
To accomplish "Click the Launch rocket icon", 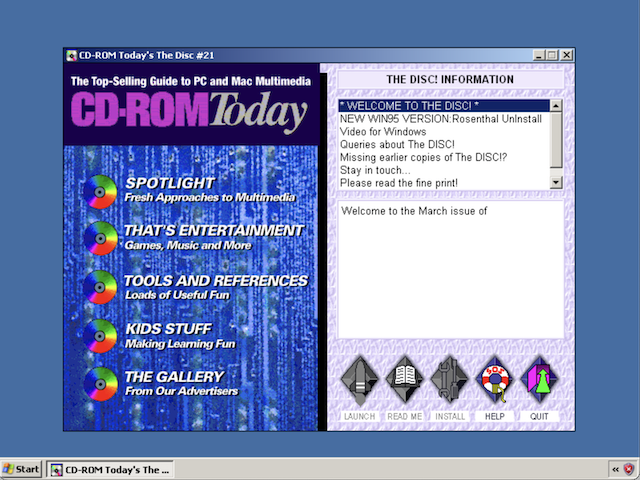I will click(x=360, y=380).
